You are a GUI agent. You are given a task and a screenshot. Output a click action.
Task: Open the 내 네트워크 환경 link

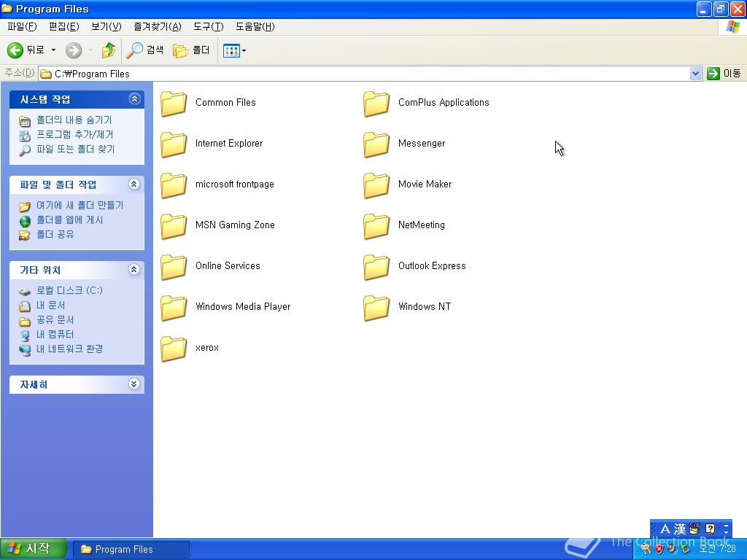tap(69, 349)
